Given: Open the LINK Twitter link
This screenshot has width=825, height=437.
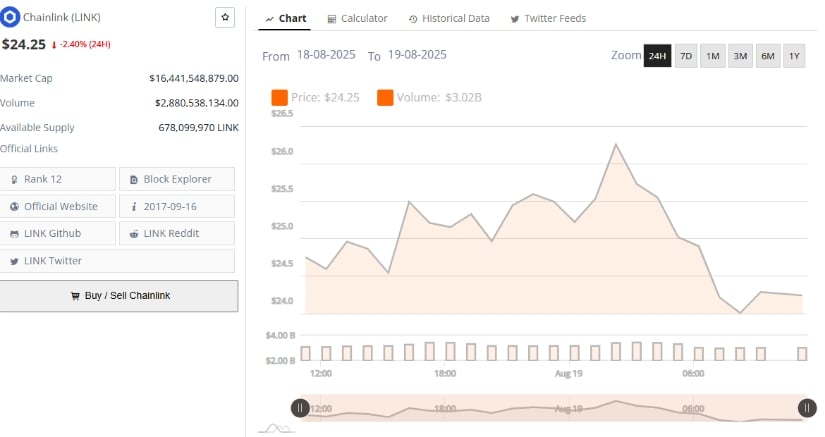Looking at the screenshot, I should (117, 261).
